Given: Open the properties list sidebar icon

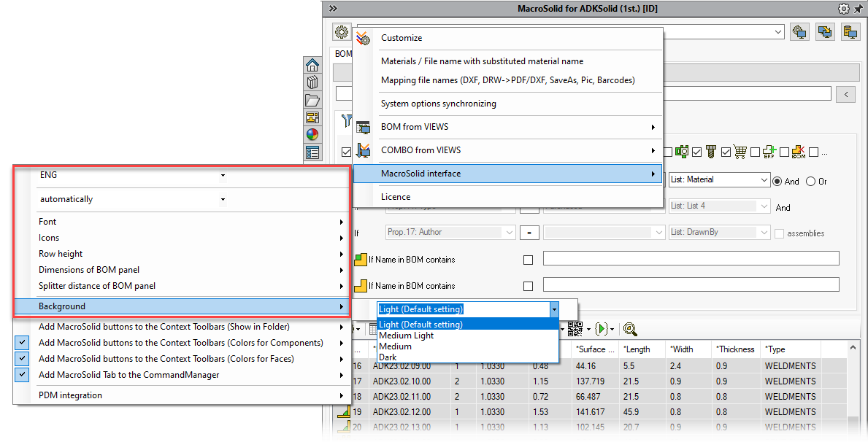Looking at the screenshot, I should (x=312, y=152).
